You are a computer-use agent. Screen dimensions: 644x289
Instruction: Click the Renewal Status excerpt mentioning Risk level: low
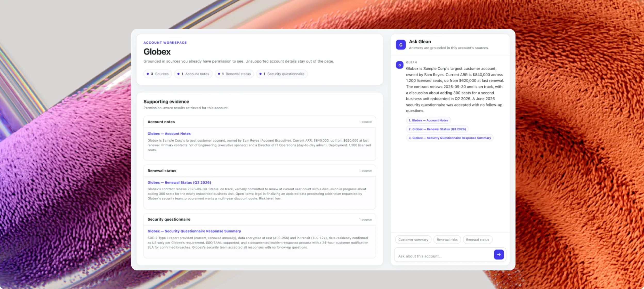click(x=257, y=194)
